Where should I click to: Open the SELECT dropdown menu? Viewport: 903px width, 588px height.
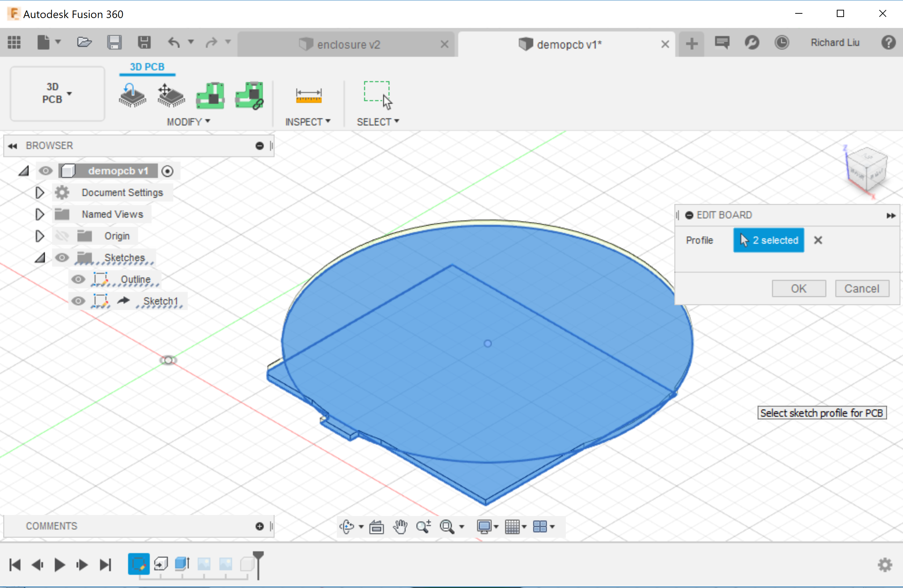[x=378, y=122]
